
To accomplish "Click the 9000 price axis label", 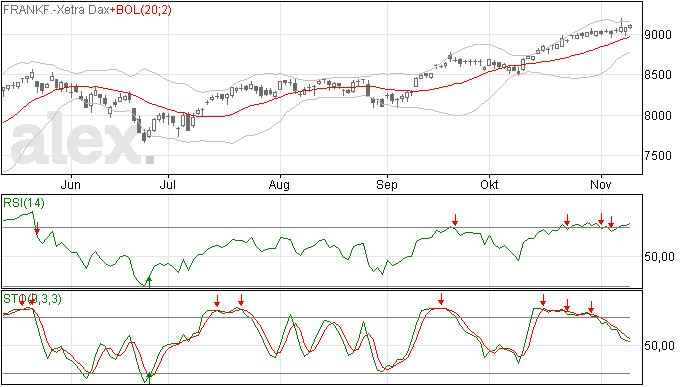I will pyautogui.click(x=658, y=34).
